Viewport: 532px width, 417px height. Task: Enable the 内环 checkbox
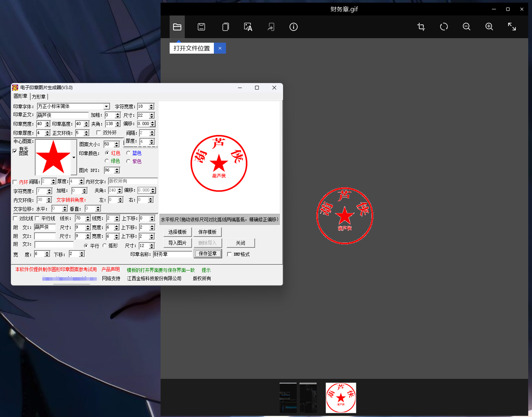coord(15,182)
